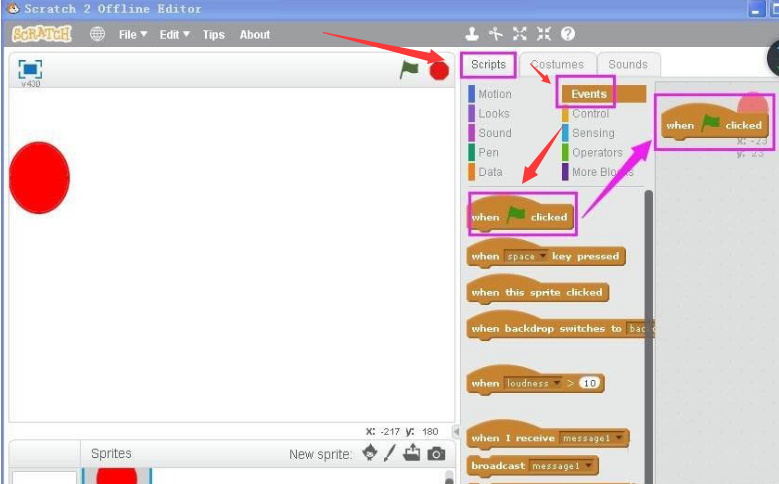Switch to the Scripts tab

coord(488,65)
